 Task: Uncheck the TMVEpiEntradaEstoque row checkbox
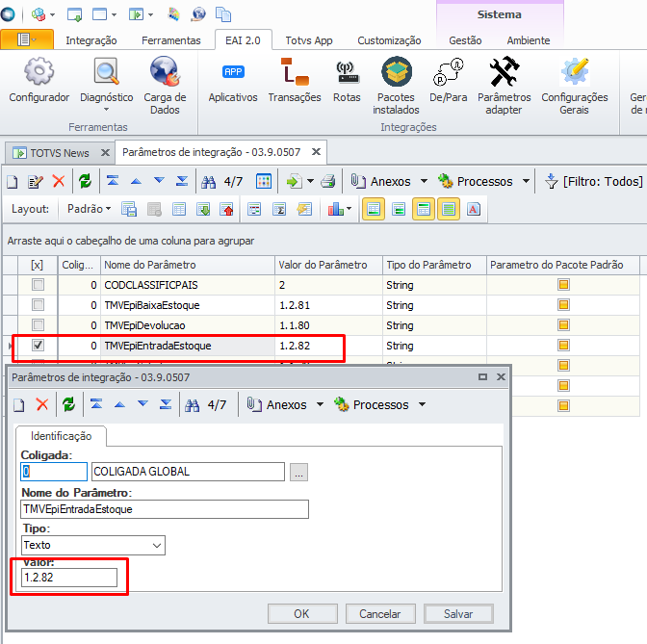point(38,345)
